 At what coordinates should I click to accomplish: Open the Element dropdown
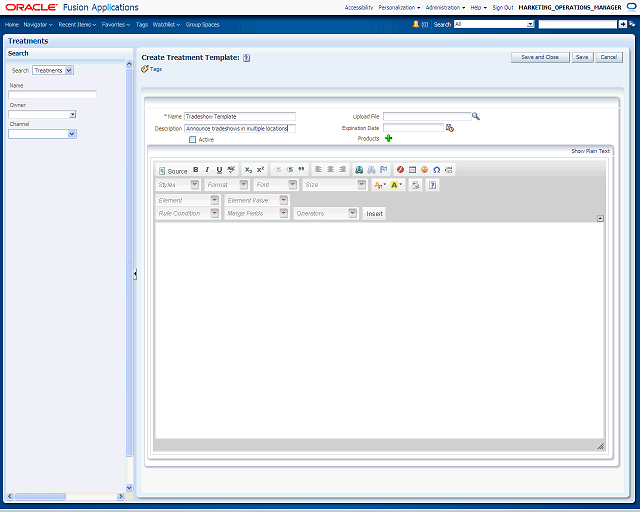pos(188,200)
